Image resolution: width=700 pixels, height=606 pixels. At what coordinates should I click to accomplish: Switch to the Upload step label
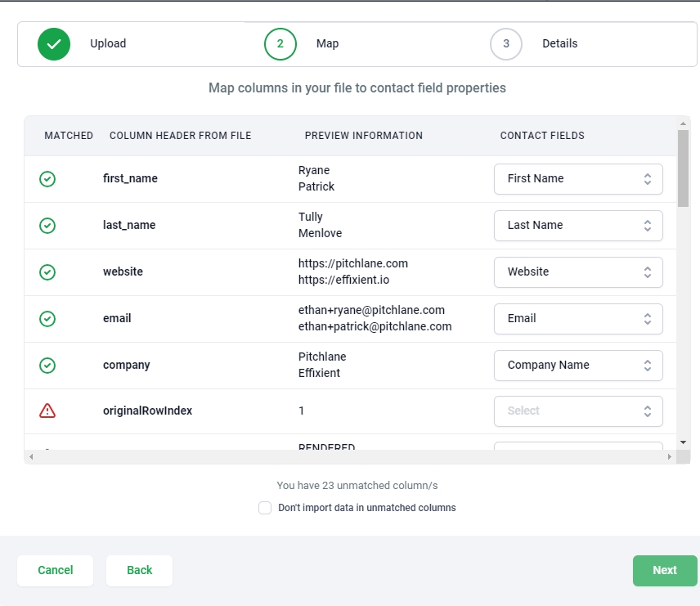(108, 44)
